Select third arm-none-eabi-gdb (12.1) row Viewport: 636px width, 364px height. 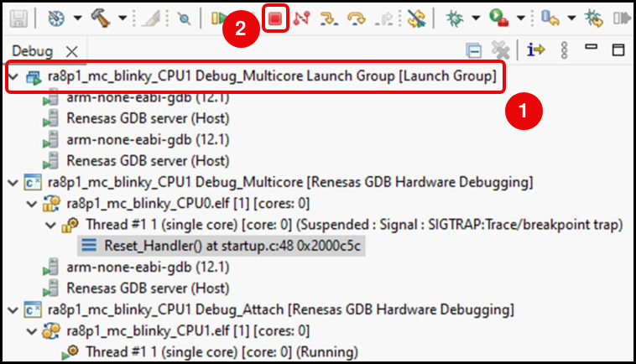coord(148,267)
